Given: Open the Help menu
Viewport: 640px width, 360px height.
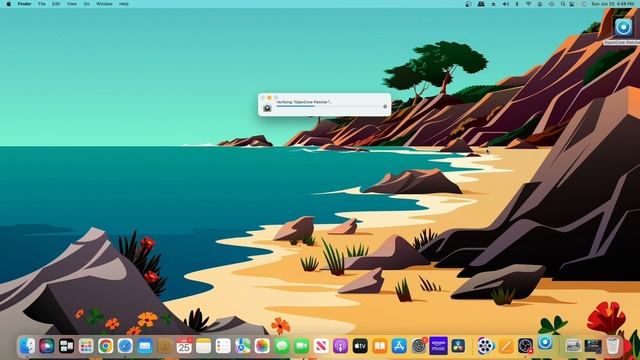Looking at the screenshot, I should (124, 4).
